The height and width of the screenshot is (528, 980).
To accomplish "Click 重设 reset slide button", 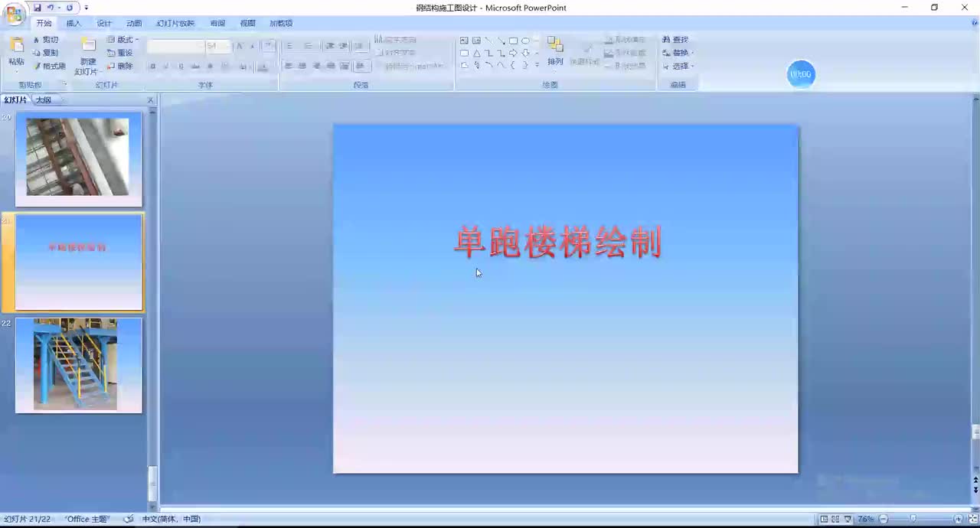I will coord(119,53).
